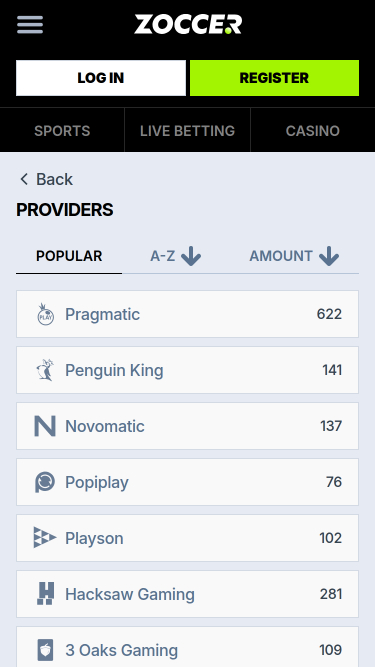Click the Hacksaw Gaming logo icon

pos(45,594)
